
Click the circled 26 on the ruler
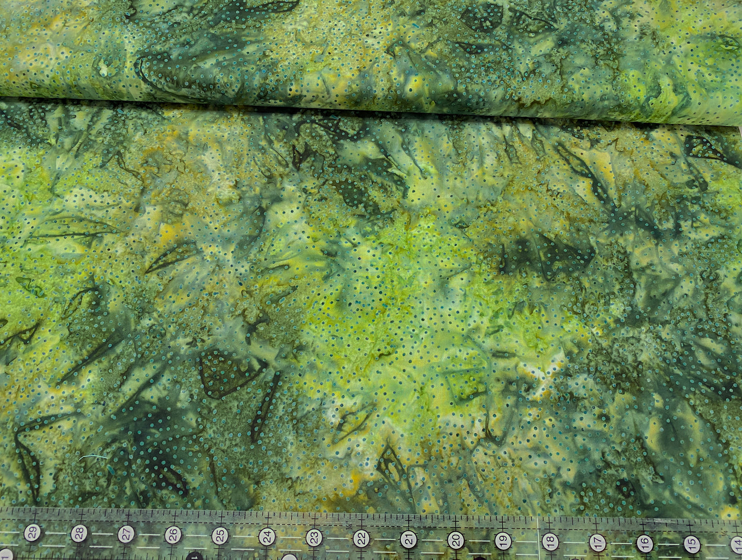pyautogui.click(x=173, y=535)
